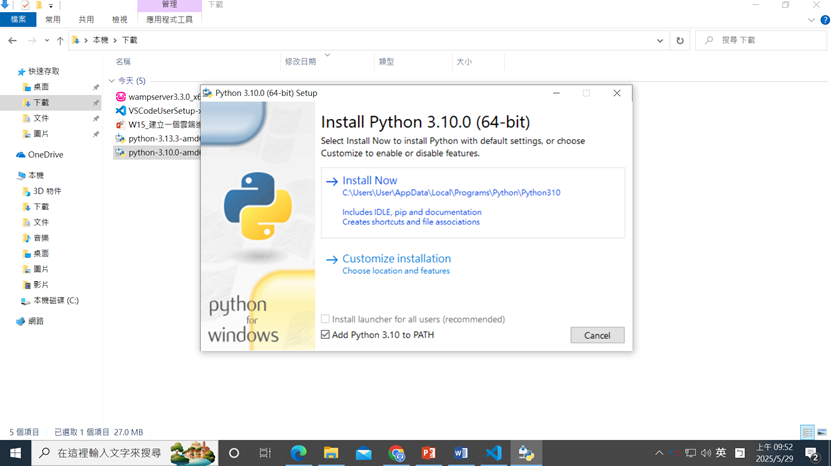Open Task View on taskbar

265,453
